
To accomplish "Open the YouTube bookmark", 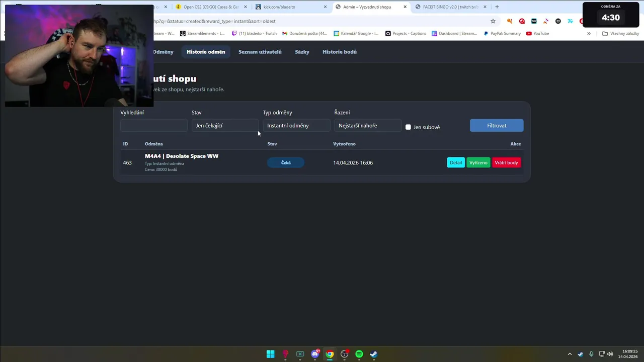I will 537,34.
